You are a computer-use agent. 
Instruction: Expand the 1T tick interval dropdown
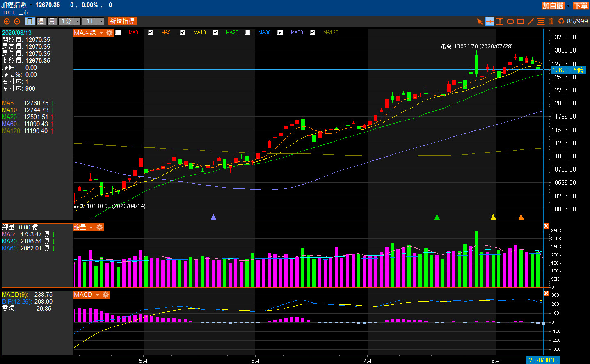[101, 21]
